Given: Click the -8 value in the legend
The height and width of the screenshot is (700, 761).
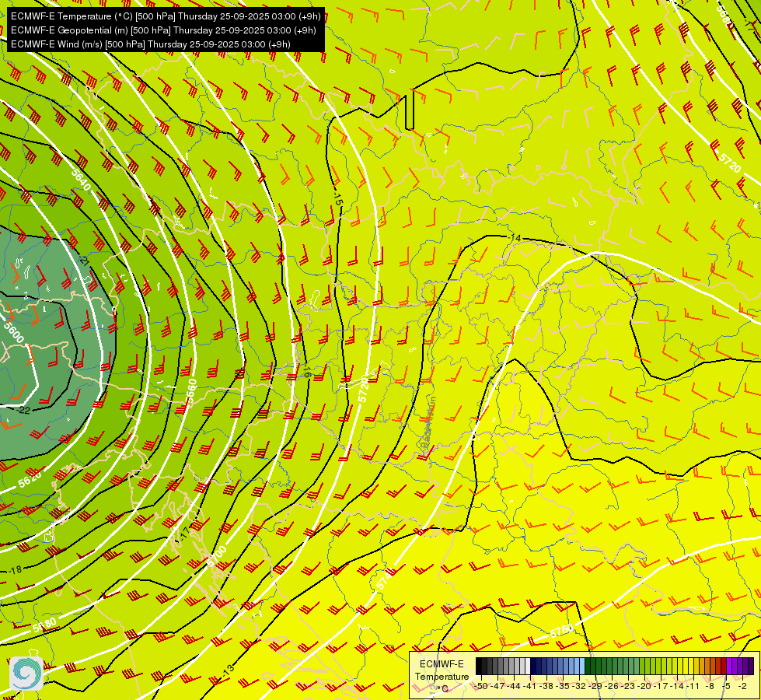Looking at the screenshot, I should coord(710,686).
